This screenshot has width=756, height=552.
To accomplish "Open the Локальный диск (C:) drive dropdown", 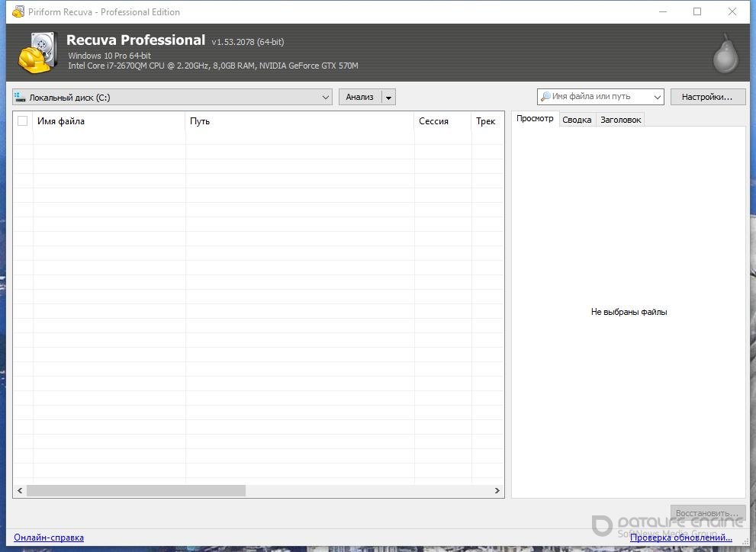I will [325, 97].
